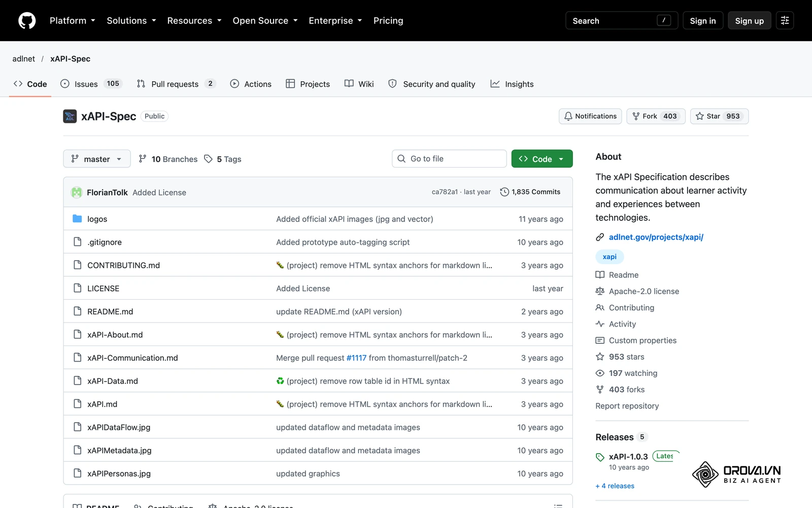
Task: Open the green Code dropdown
Action: pyautogui.click(x=542, y=159)
